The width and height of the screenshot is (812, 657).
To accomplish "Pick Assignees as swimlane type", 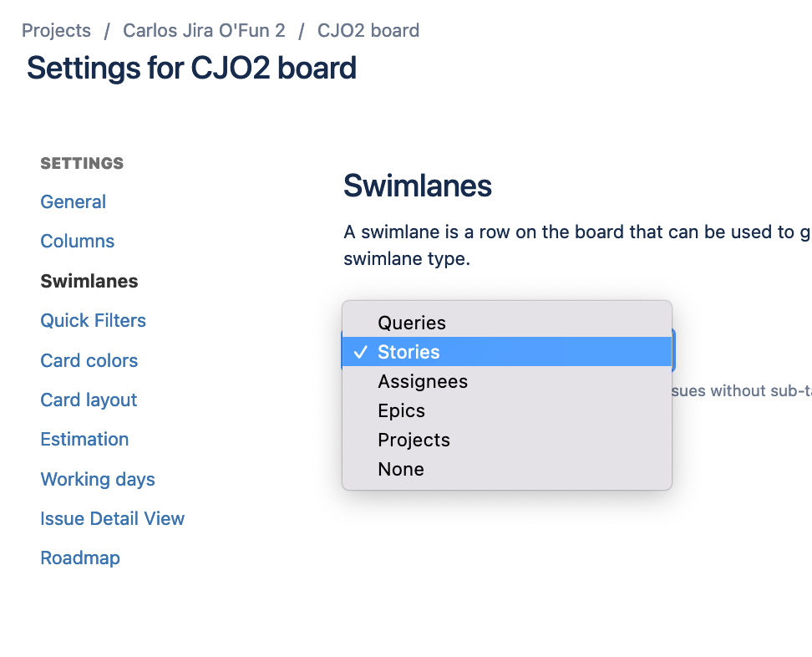I will tap(423, 381).
